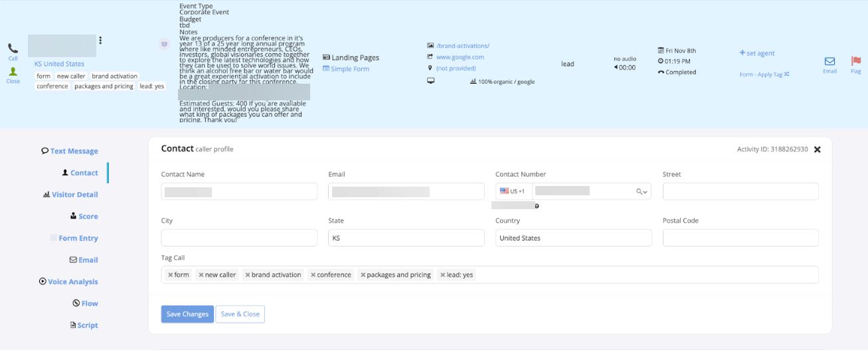Open the Email tab in the sidebar

point(84,260)
